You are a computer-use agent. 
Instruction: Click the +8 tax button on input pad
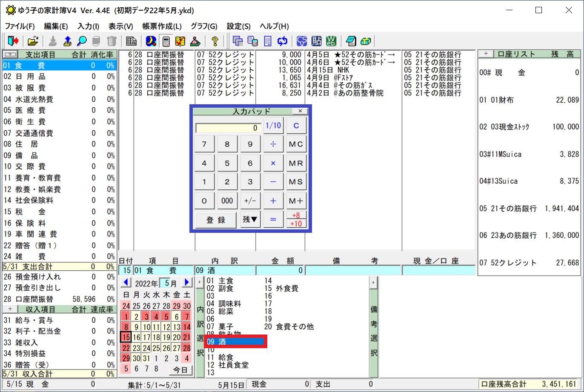[296, 215]
